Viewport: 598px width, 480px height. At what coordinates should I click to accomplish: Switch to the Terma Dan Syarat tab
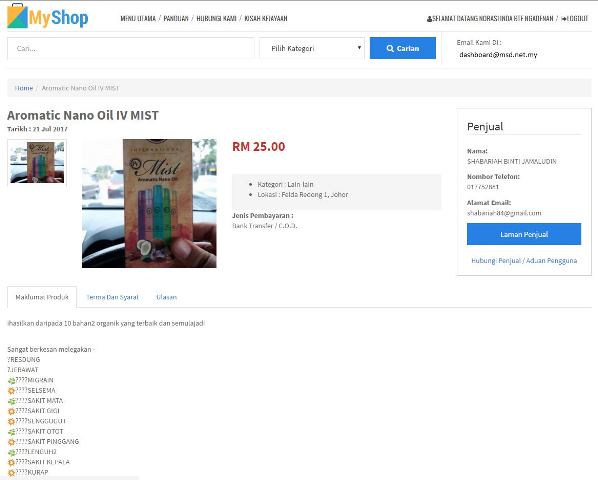point(112,297)
